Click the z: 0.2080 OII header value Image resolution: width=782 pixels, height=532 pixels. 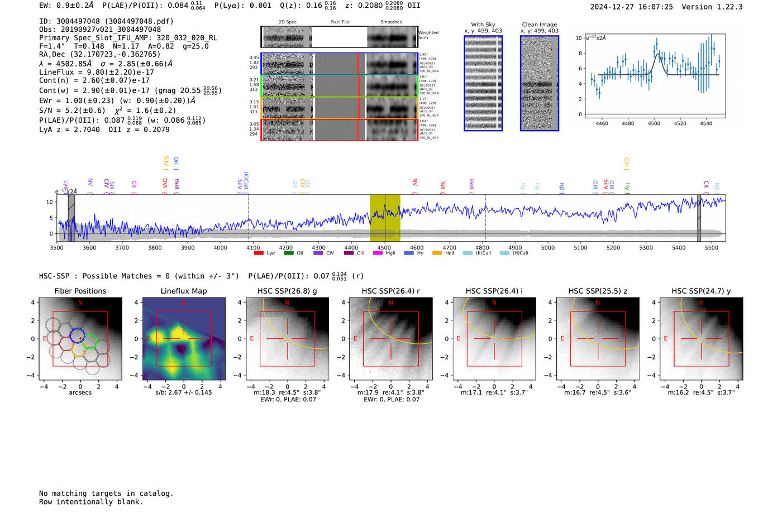pyautogui.click(x=383, y=6)
